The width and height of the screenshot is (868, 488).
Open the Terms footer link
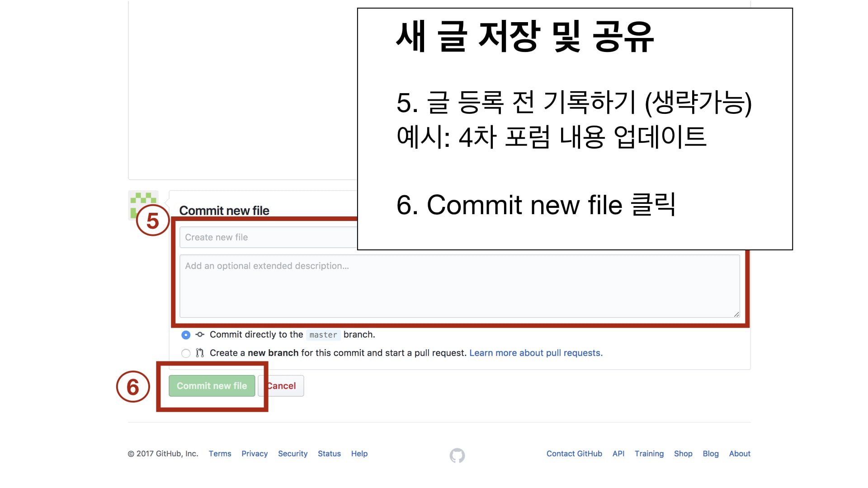(220, 454)
